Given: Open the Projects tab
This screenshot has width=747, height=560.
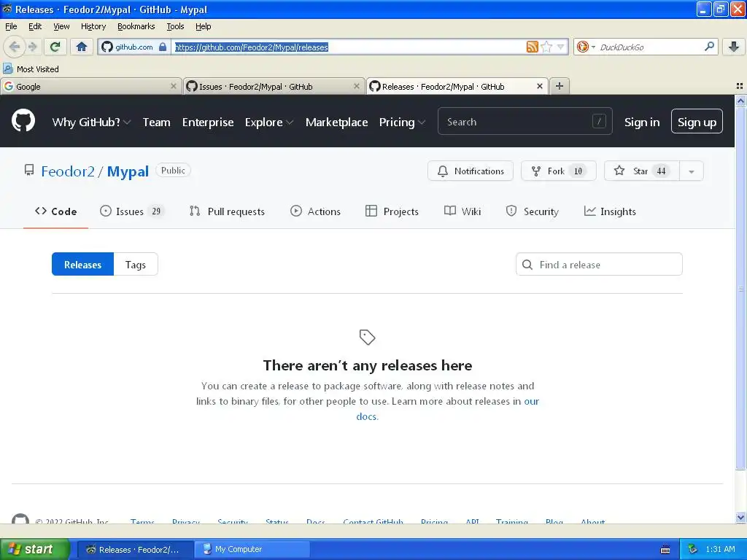Looking at the screenshot, I should click(x=392, y=211).
